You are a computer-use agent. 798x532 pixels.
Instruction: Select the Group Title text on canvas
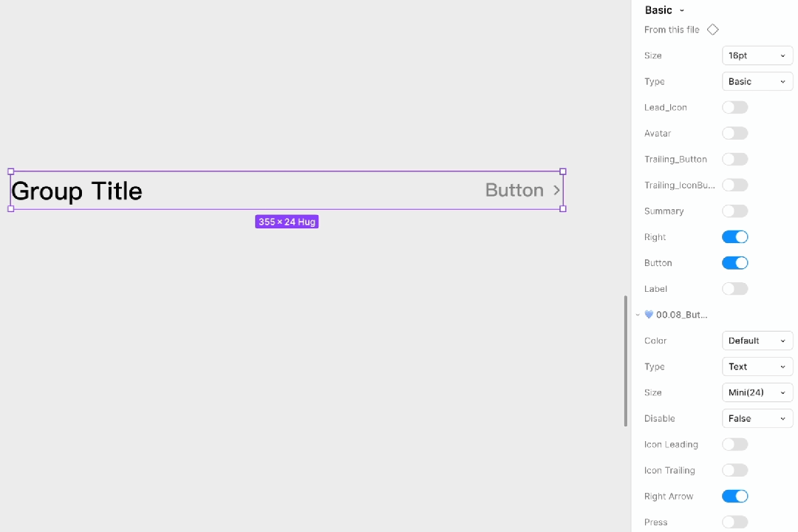coord(77,191)
